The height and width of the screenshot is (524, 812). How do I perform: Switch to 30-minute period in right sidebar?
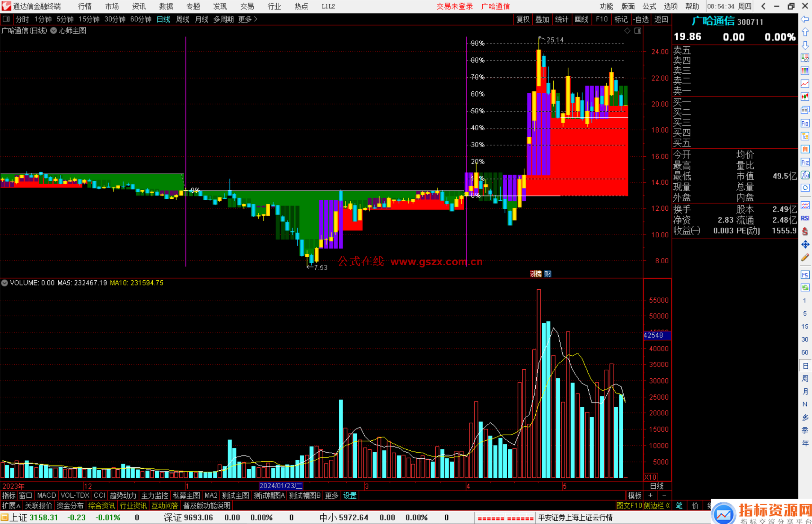pyautogui.click(x=804, y=339)
